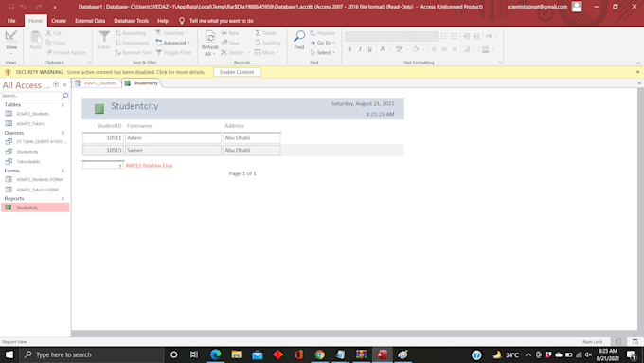Click the taskbar search box
Viewport: 644px width, 363px height.
point(92,354)
